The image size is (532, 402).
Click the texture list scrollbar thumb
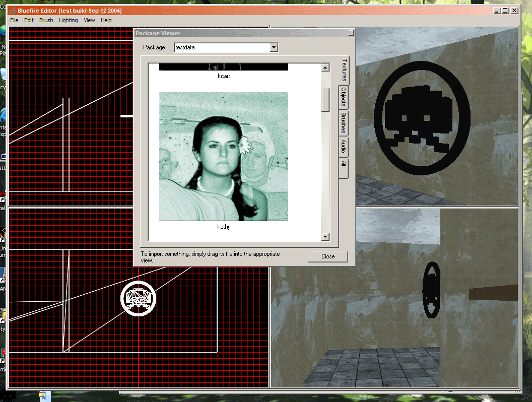[325, 100]
